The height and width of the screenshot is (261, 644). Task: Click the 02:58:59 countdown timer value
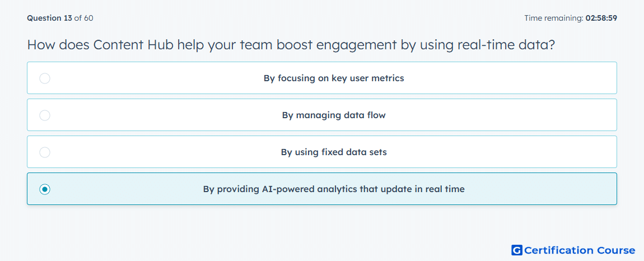pos(601,18)
